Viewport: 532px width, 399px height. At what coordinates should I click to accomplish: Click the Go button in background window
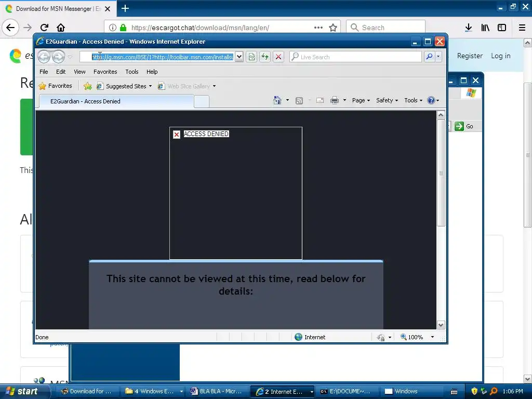pos(464,126)
